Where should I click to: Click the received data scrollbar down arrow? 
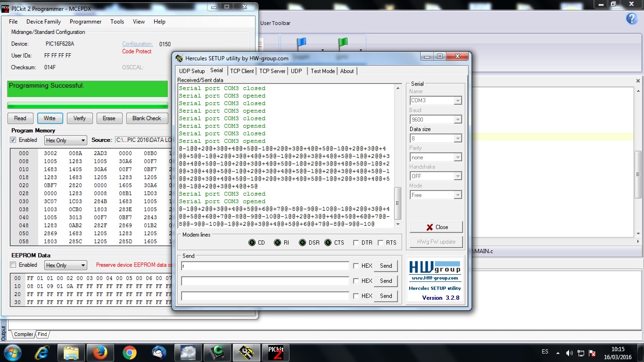coord(397,224)
